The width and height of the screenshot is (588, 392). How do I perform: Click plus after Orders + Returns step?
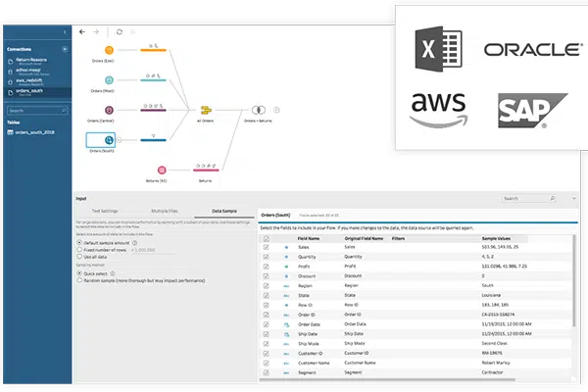pyautogui.click(x=276, y=110)
